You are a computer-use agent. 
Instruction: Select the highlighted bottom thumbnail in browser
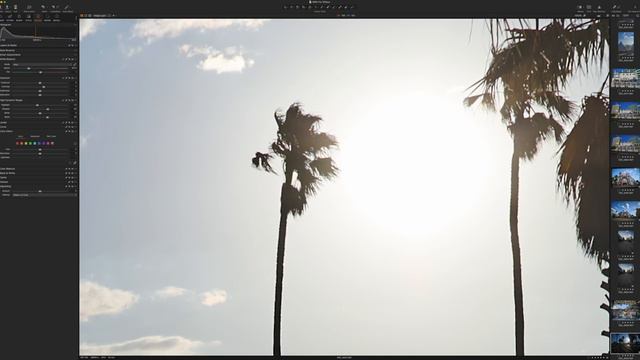point(625,343)
